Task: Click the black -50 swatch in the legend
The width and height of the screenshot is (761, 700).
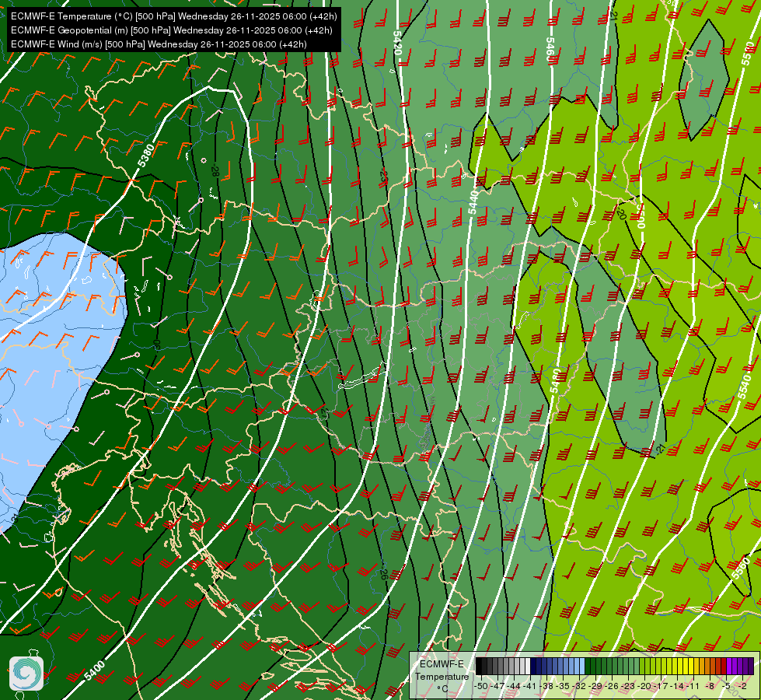Action: point(479,666)
